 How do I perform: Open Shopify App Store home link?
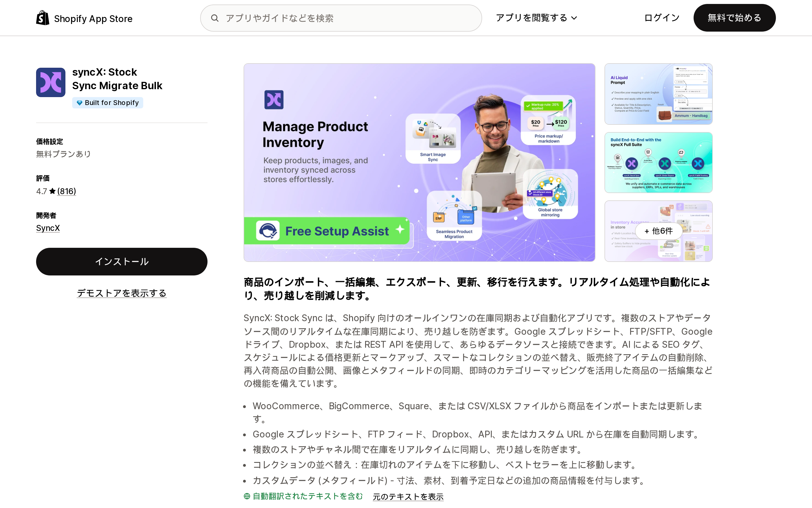pyautogui.click(x=84, y=18)
